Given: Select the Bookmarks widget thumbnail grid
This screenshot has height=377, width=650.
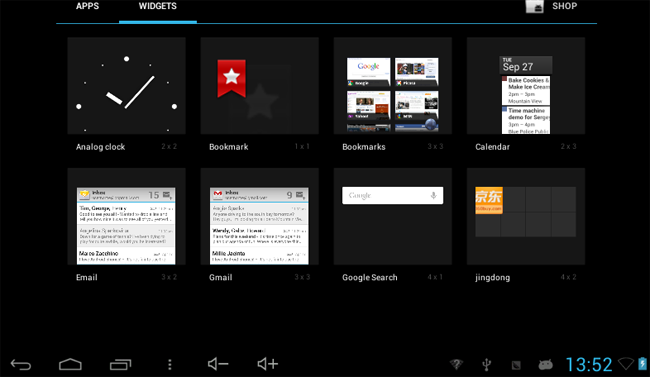Looking at the screenshot, I should pyautogui.click(x=393, y=94).
